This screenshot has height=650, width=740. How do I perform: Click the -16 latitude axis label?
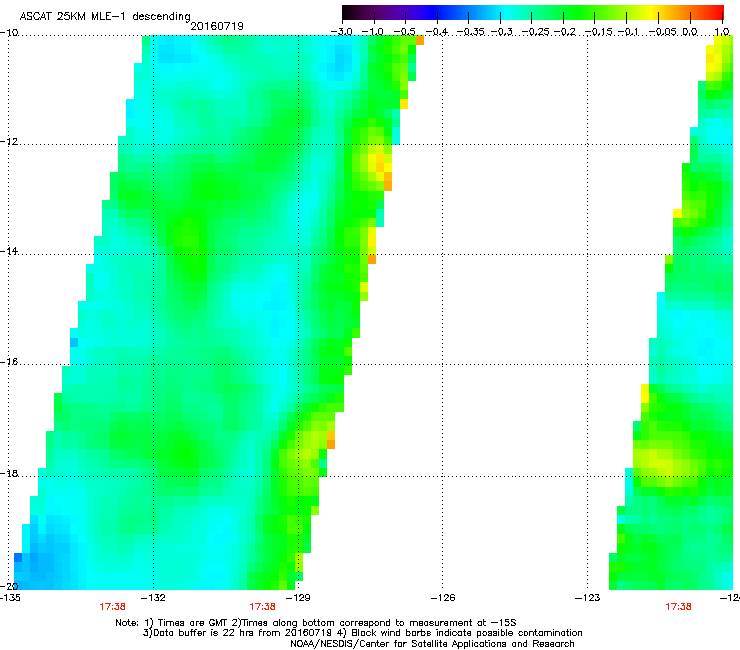pyautogui.click(x=9, y=362)
